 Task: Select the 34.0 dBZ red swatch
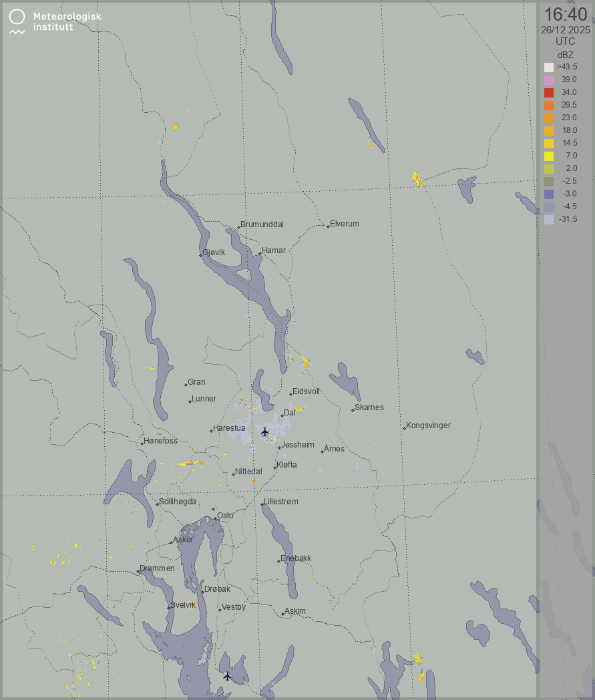pyautogui.click(x=549, y=92)
